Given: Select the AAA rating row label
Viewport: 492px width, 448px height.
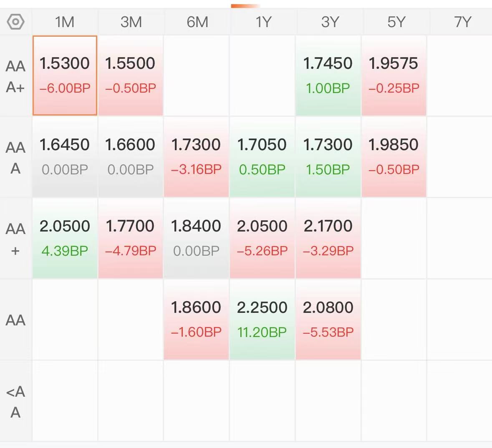Looking at the screenshot, I should pyautogui.click(x=15, y=158).
